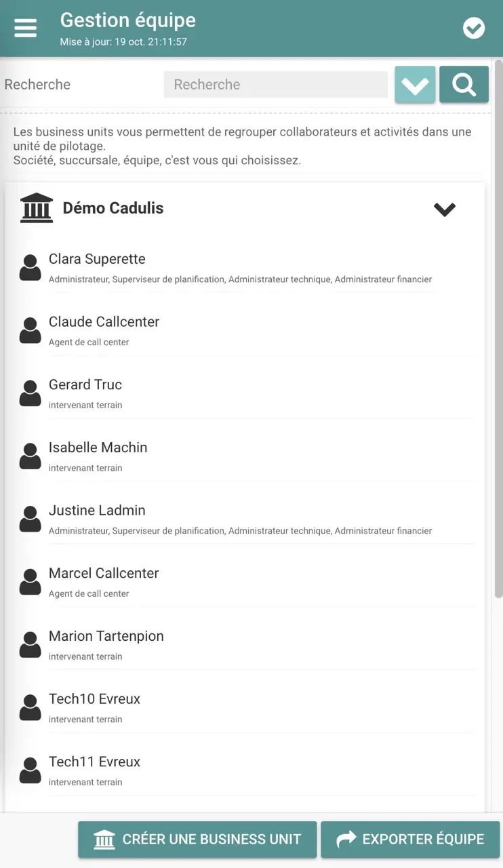Click Gerard Truc's person avatar icon
The width and height of the screenshot is (503, 868).
(30, 393)
